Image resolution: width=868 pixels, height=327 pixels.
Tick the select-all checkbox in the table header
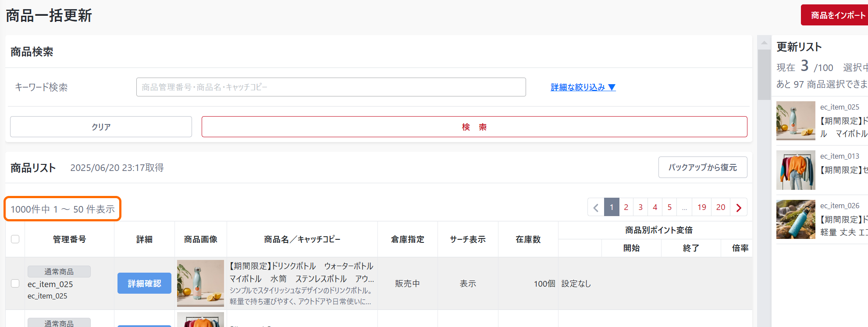15,239
